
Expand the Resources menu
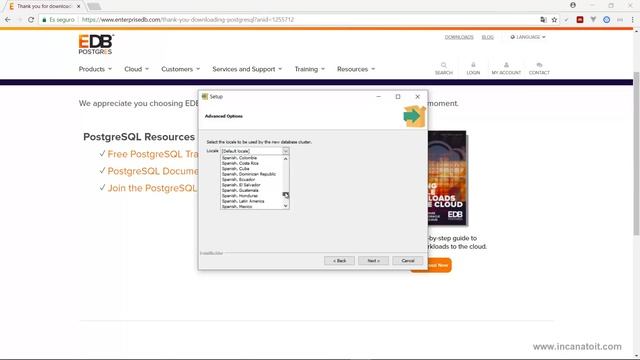point(356,69)
